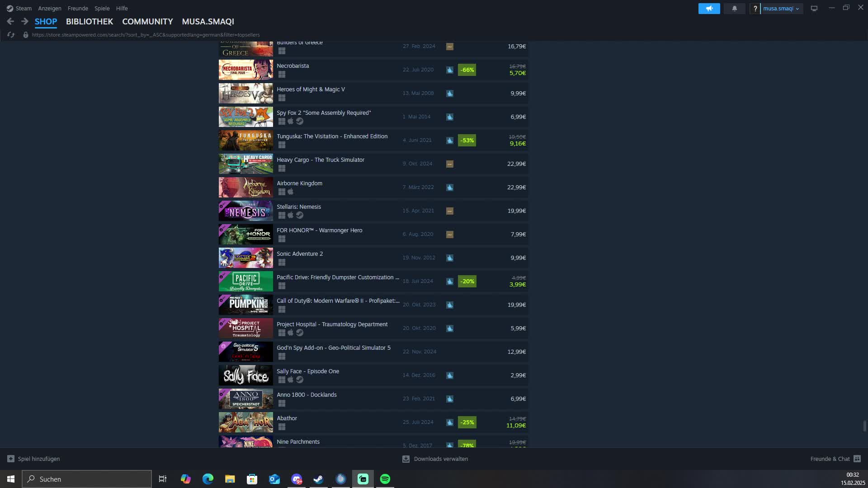868x488 pixels.
Task: Click the Sonic Adventure 2 thumbnail
Action: click(246, 258)
